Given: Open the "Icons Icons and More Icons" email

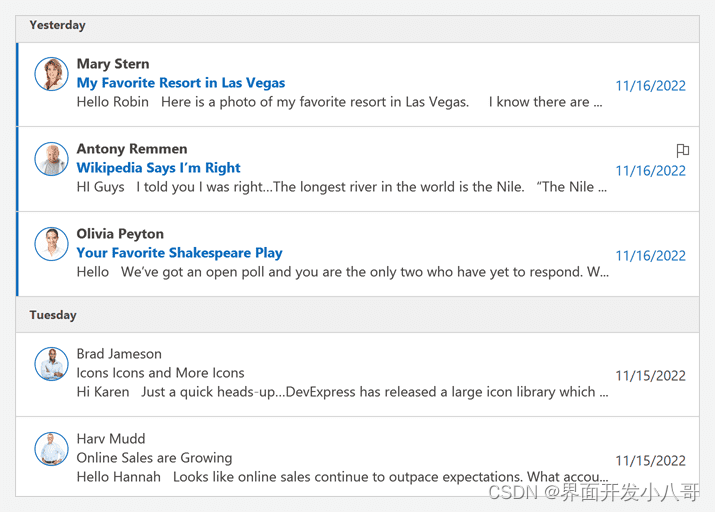Looking at the screenshot, I should [161, 373].
